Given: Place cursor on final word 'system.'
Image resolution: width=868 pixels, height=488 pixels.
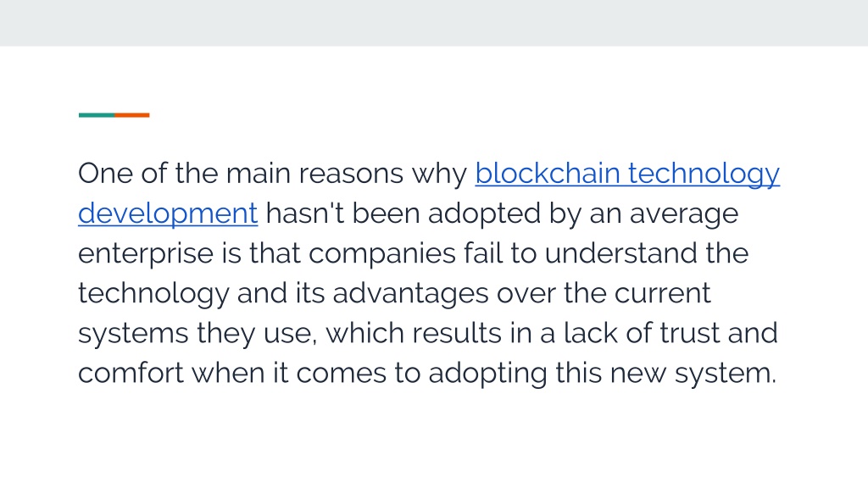Looking at the screenshot, I should (726, 374).
